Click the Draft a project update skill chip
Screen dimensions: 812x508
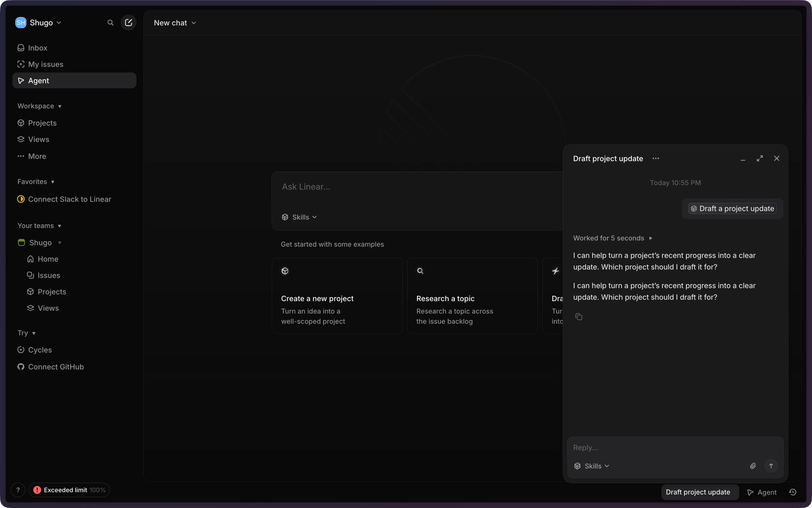732,209
